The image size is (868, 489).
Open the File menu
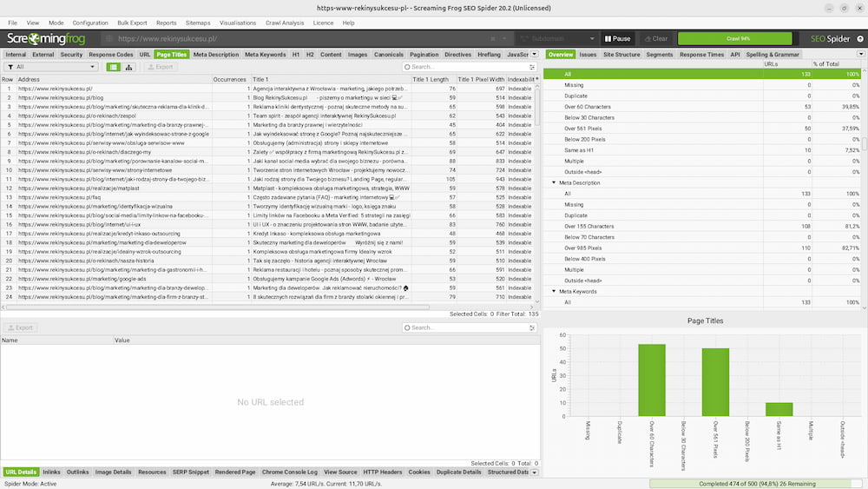(x=12, y=23)
